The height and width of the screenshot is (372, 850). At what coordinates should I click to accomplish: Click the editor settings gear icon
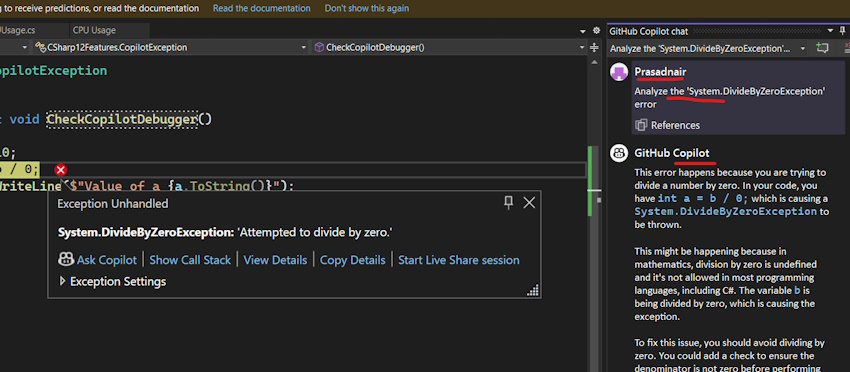point(596,31)
